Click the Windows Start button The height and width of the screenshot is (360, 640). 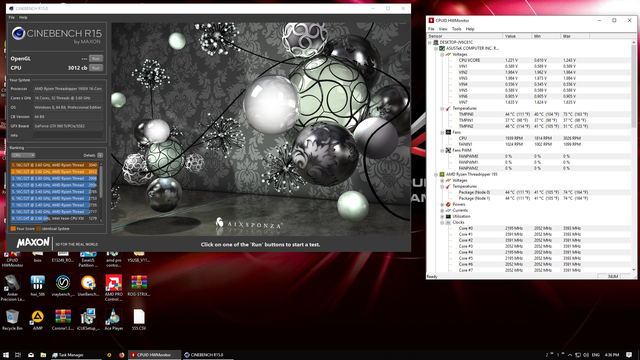6,355
